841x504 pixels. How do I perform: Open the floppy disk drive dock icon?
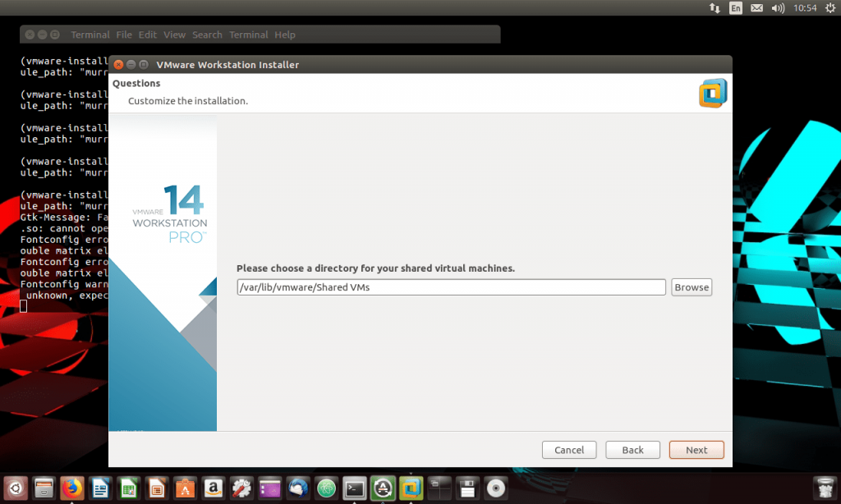pyautogui.click(x=467, y=488)
